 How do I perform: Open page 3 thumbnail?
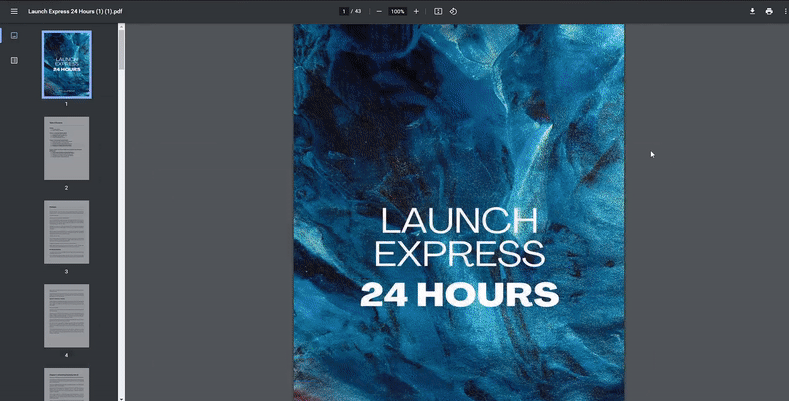pos(66,232)
